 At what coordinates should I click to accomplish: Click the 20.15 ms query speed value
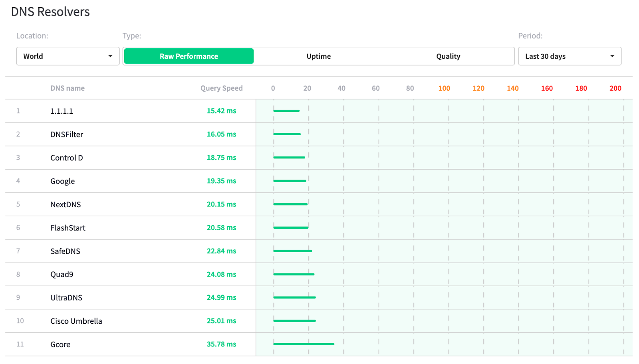pos(221,204)
